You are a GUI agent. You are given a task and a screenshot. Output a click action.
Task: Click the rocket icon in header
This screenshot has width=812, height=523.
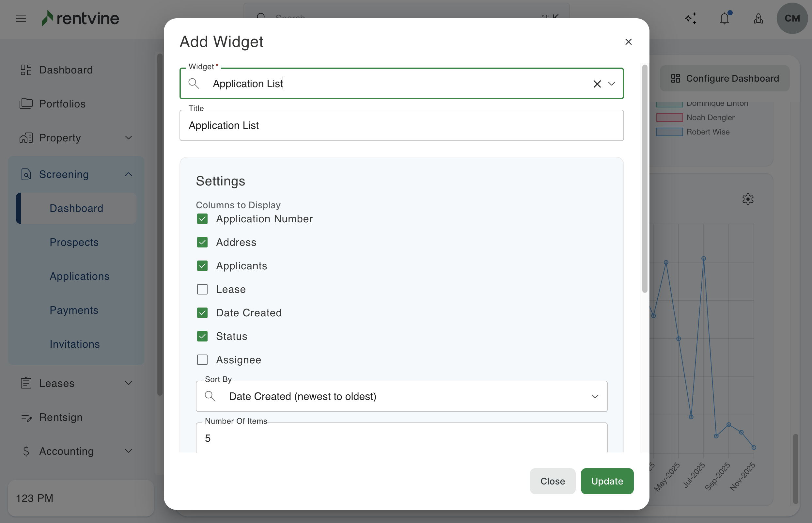(x=758, y=18)
